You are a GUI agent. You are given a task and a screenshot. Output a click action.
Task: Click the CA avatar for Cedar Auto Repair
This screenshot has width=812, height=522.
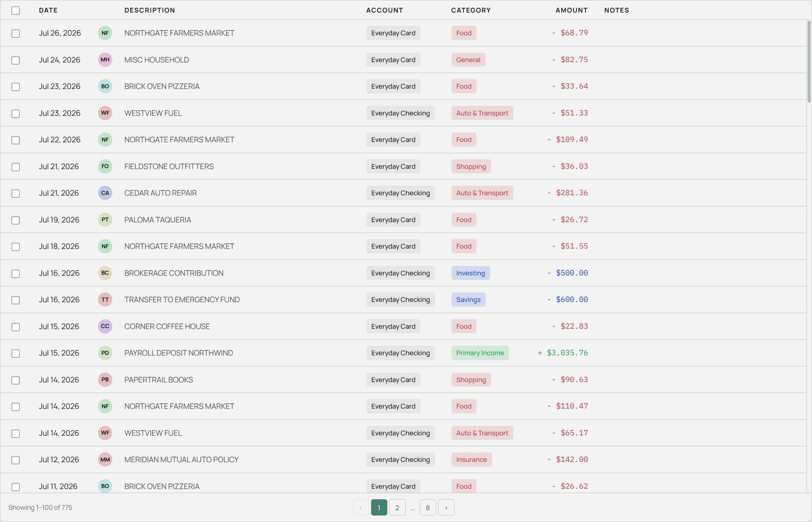point(105,193)
